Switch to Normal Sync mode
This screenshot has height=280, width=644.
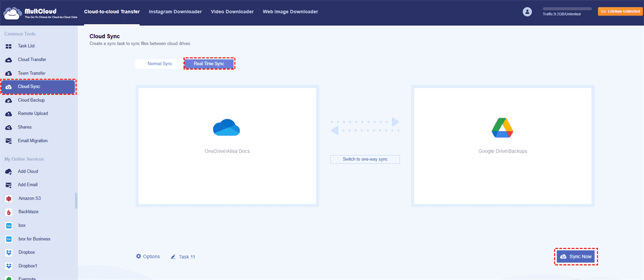(x=160, y=63)
